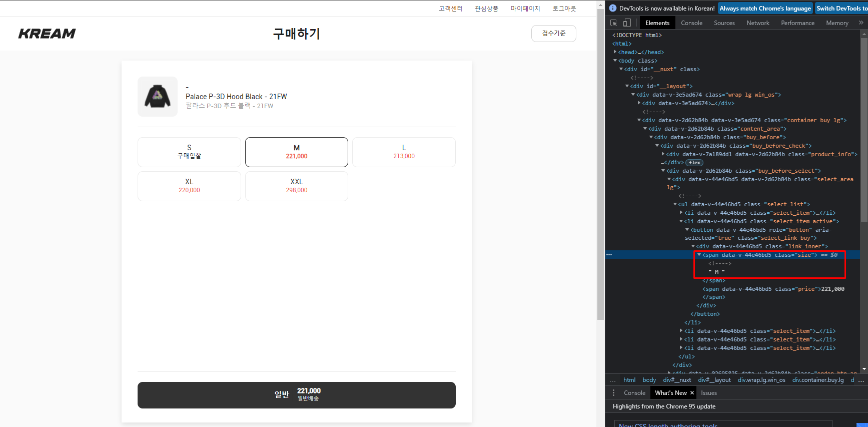Screen dimensions: 868x427
Task: Click the flex badge after product_info div
Action: (x=694, y=163)
